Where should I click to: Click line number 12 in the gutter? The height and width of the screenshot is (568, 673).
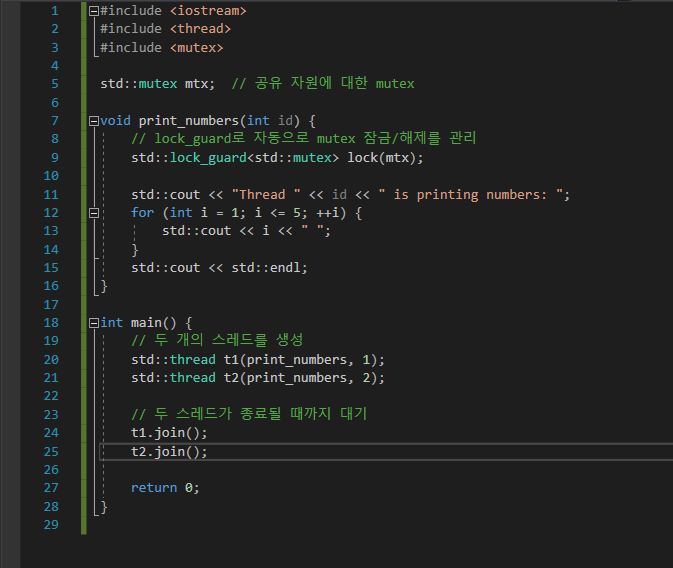coord(51,213)
